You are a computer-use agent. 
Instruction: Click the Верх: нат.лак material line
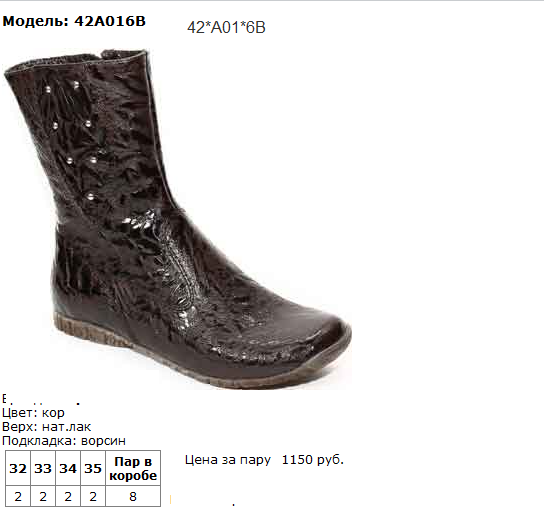click(x=46, y=427)
